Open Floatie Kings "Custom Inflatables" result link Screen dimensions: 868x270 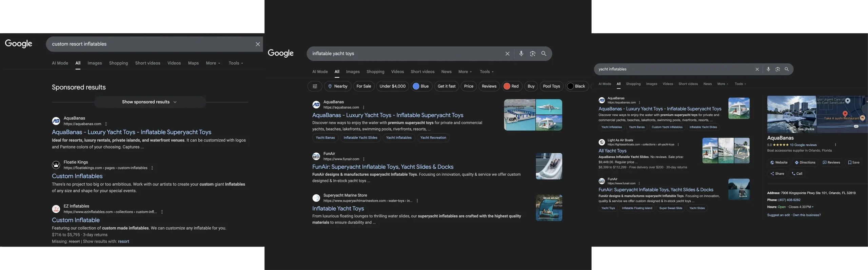77,176
